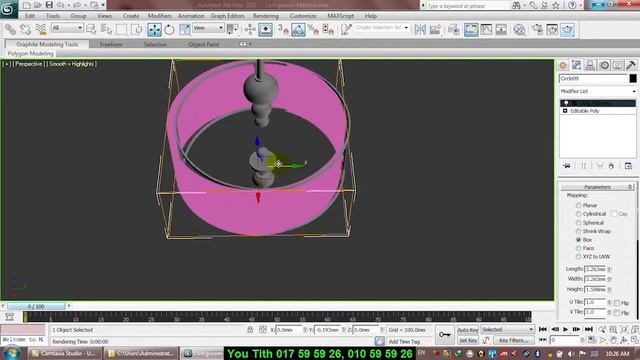This screenshot has height=360, width=640.
Task: Click the Auto Key button
Action: pyautogui.click(x=468, y=329)
